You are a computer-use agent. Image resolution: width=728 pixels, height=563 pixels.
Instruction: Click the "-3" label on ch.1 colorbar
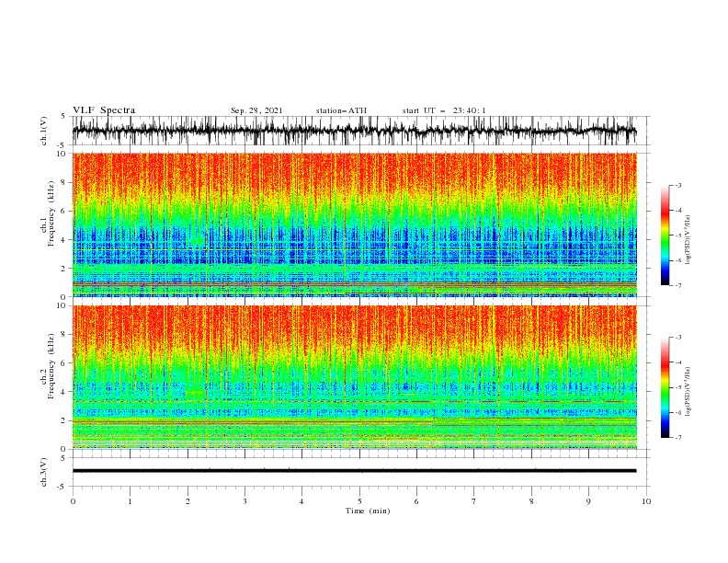[x=678, y=185]
